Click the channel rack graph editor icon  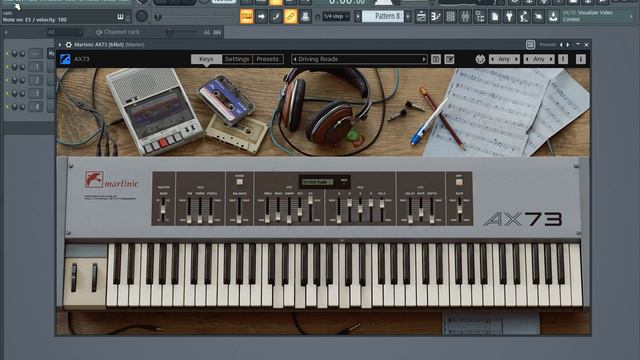coord(207,32)
